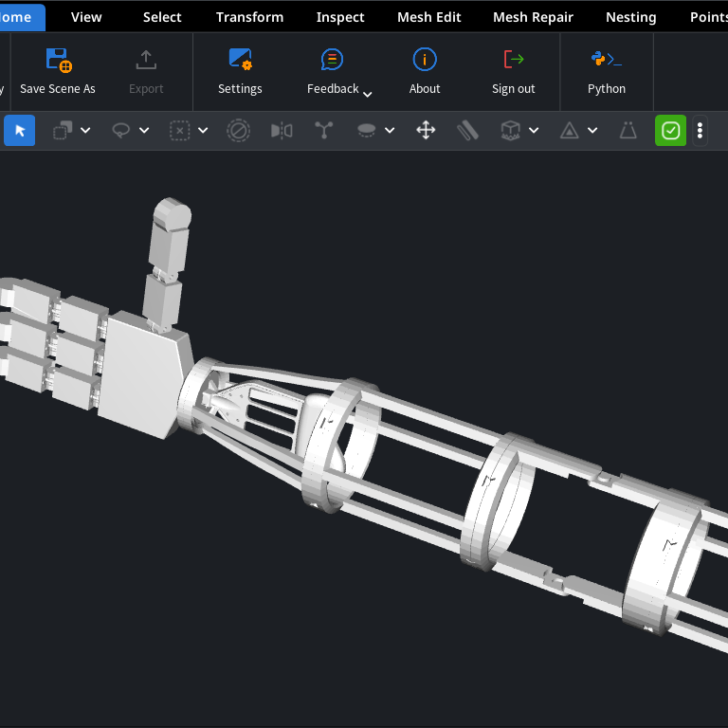The height and width of the screenshot is (728, 728).
Task: Open the Settings dialog
Action: tap(240, 71)
